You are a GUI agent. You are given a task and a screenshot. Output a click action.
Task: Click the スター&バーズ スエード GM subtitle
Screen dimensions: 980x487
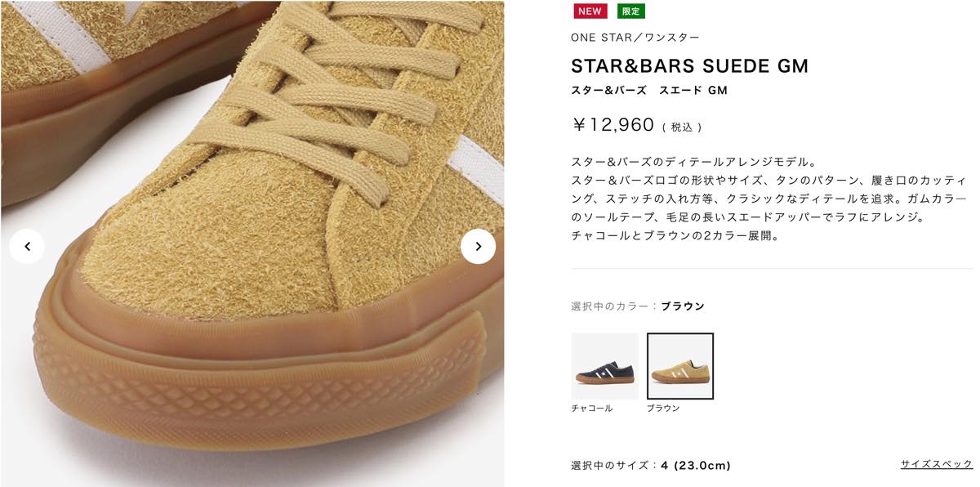point(649,91)
